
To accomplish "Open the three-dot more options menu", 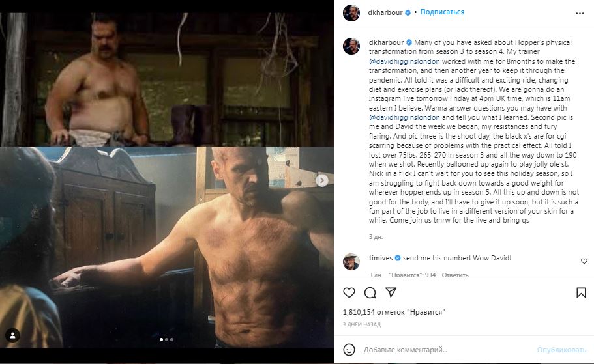I will click(x=580, y=12).
